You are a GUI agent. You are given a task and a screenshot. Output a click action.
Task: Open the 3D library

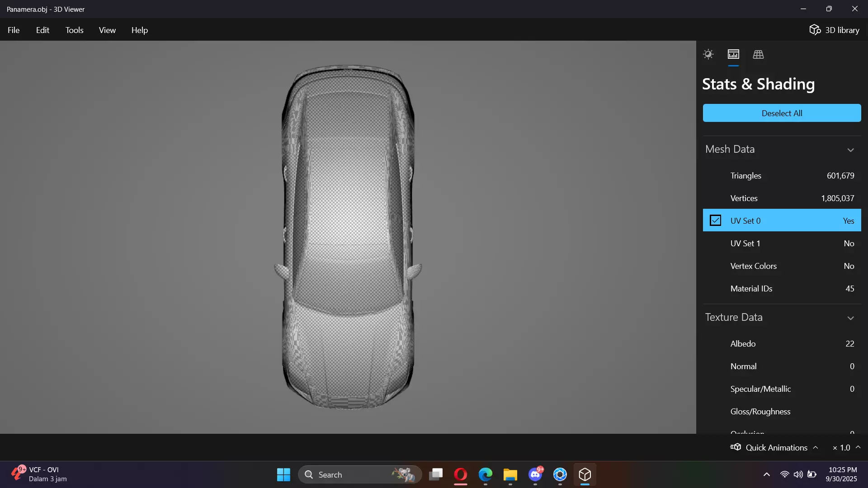[834, 30]
